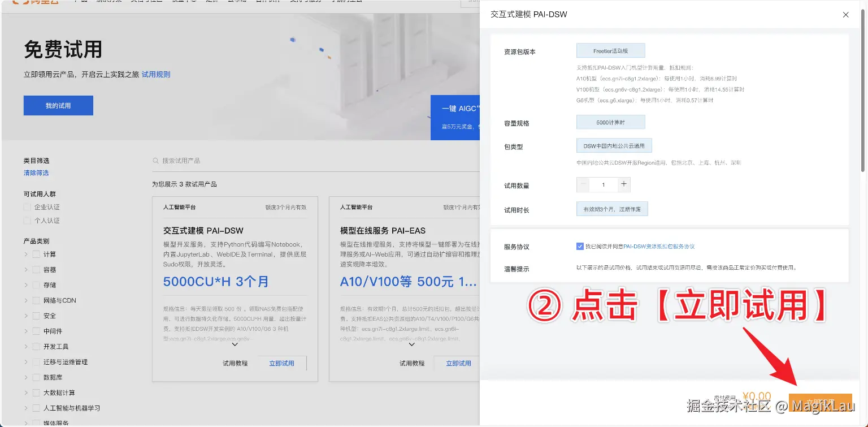Click the 5000CU*H 3个月 text
The width and height of the screenshot is (868, 427).
tap(216, 281)
